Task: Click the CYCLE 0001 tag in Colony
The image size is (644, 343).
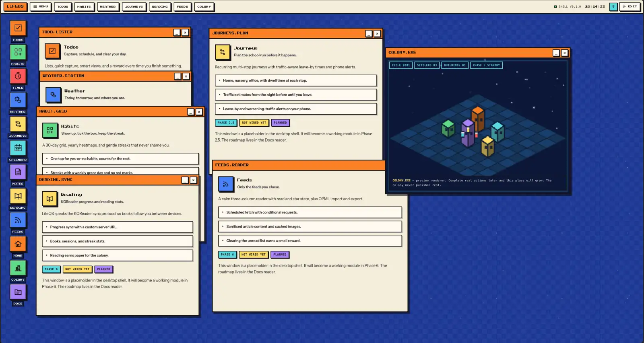Action: click(x=401, y=65)
